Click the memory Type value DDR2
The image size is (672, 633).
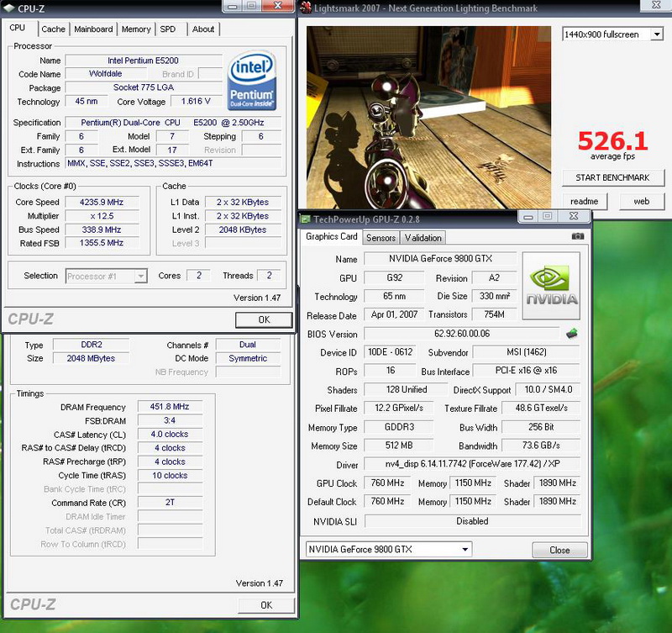(x=92, y=345)
